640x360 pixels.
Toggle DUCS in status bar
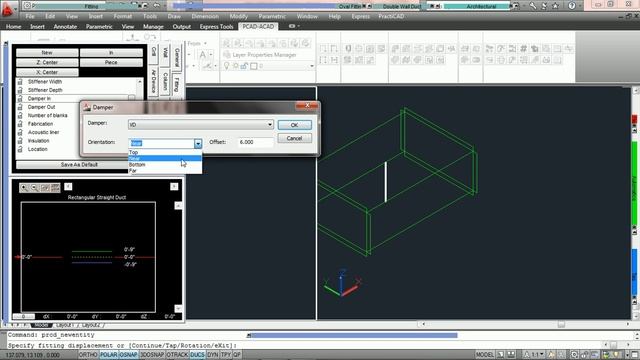click(197, 355)
